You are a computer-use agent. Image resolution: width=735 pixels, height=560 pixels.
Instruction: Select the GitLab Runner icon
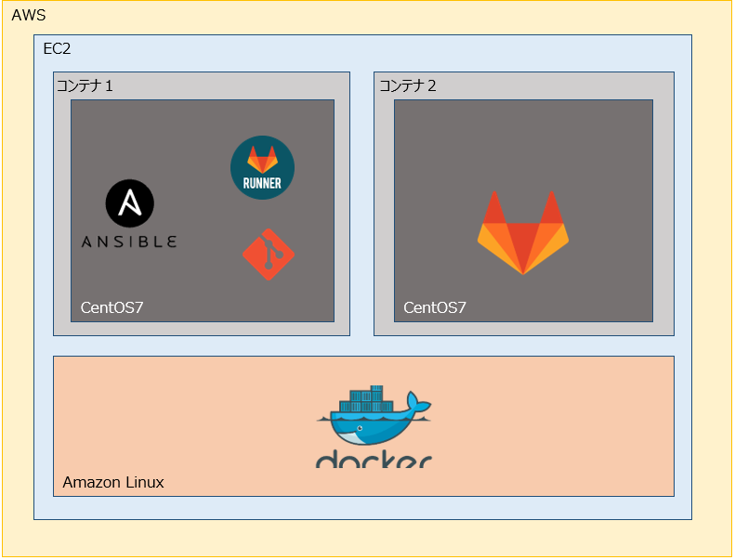(x=262, y=167)
